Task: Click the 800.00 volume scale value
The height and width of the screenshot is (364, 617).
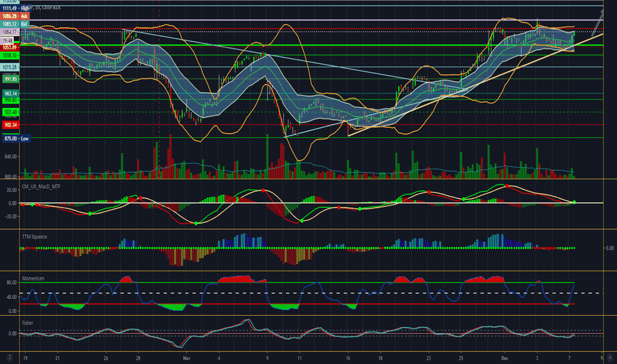Action: 11,177
